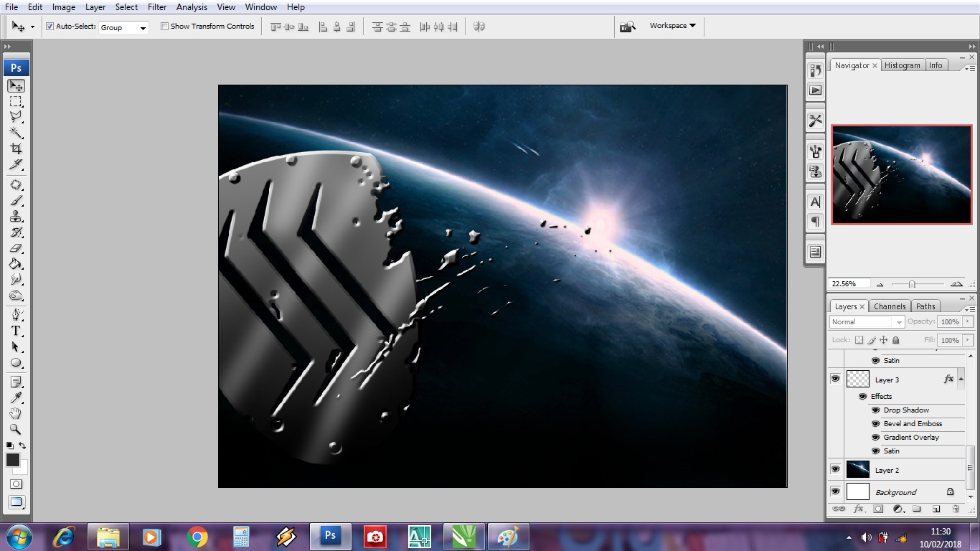Toggle visibility of Bevel and Emboss effect

coord(875,424)
